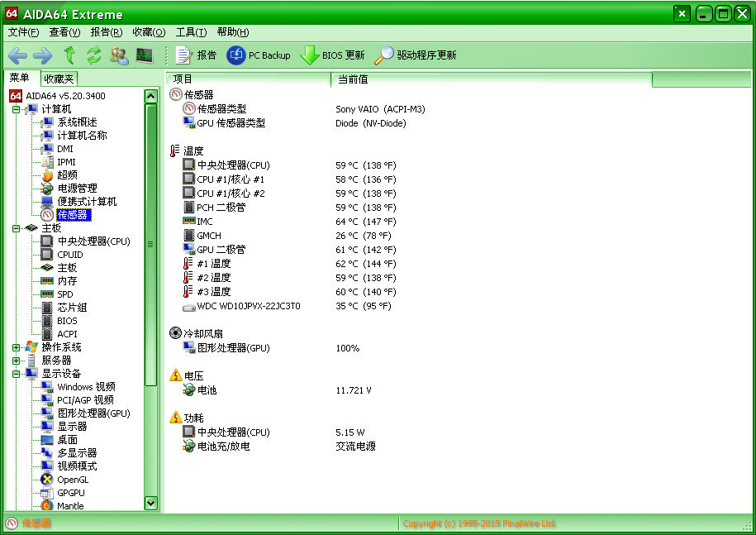Open the 电源管理 icon item
Image resolution: width=756 pixels, height=535 pixels.
tap(47, 189)
